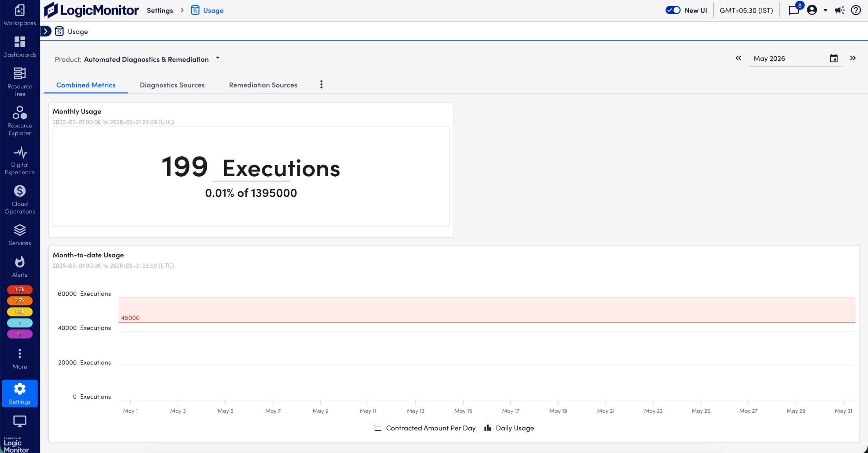Click the LogicMonitor logo
This screenshot has height=453, width=868.
click(91, 10)
